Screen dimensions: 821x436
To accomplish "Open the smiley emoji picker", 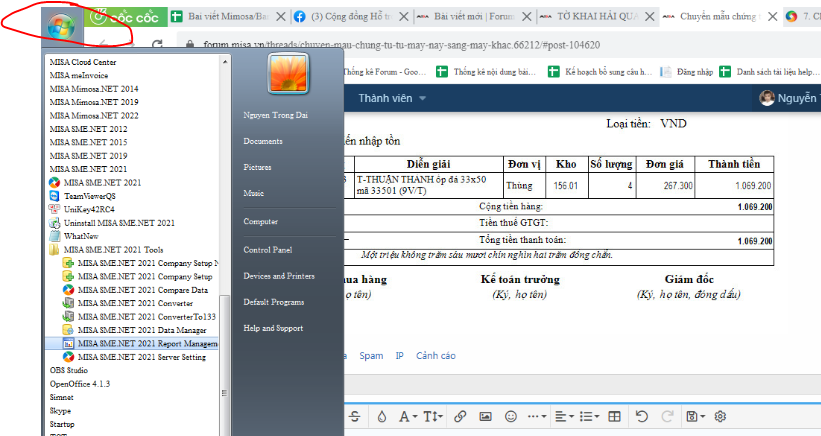I will pos(511,417).
